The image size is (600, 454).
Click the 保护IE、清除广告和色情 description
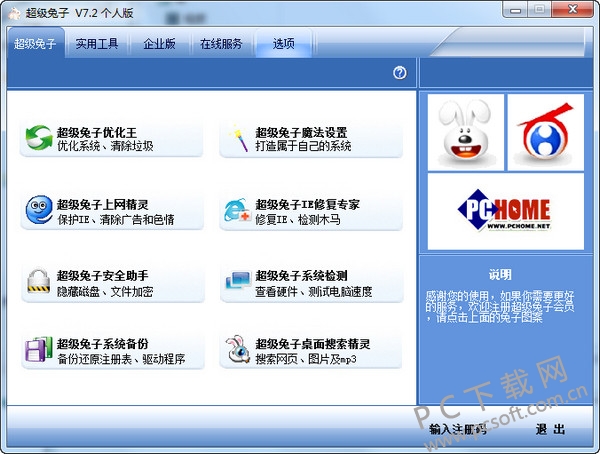tap(116, 219)
